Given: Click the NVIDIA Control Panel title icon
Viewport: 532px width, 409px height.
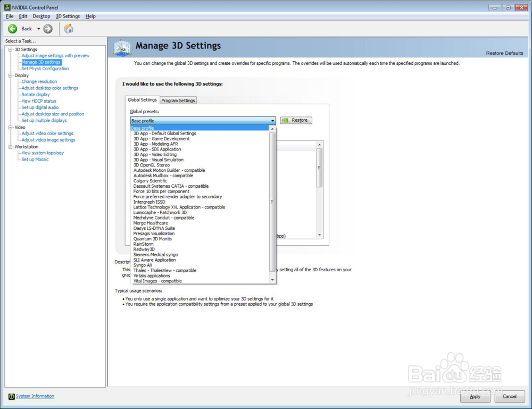Looking at the screenshot, I should (7, 7).
